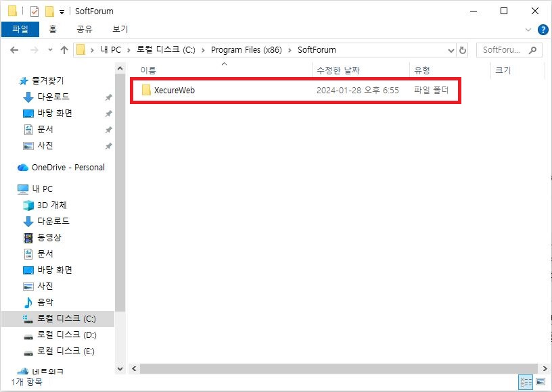
Task: Open the address bar history dropdown
Action: click(x=451, y=50)
